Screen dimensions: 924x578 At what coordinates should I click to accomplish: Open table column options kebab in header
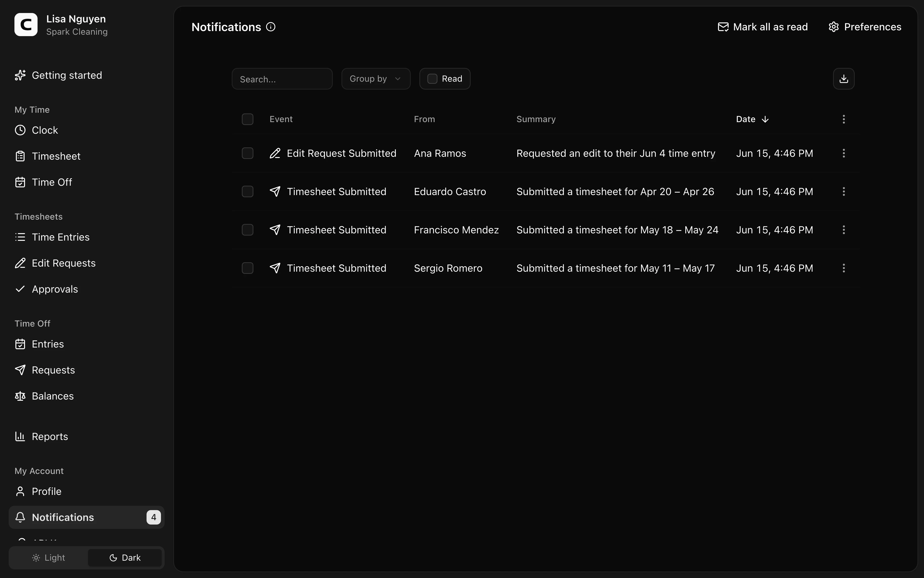[x=843, y=119]
